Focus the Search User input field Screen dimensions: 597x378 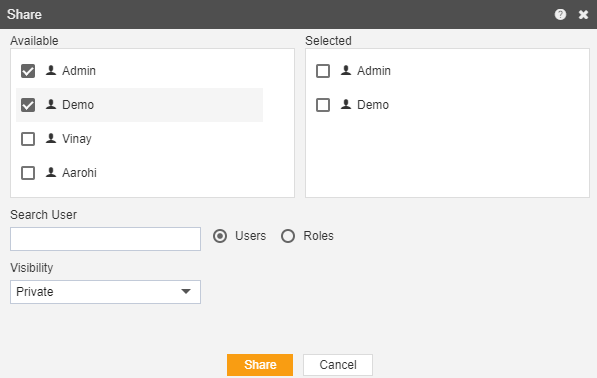coord(105,239)
